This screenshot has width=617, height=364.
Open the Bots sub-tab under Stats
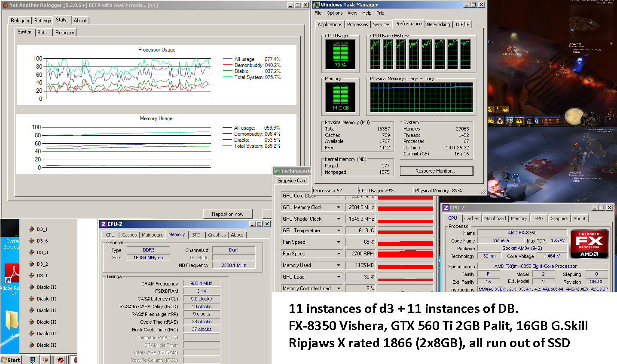(x=42, y=33)
